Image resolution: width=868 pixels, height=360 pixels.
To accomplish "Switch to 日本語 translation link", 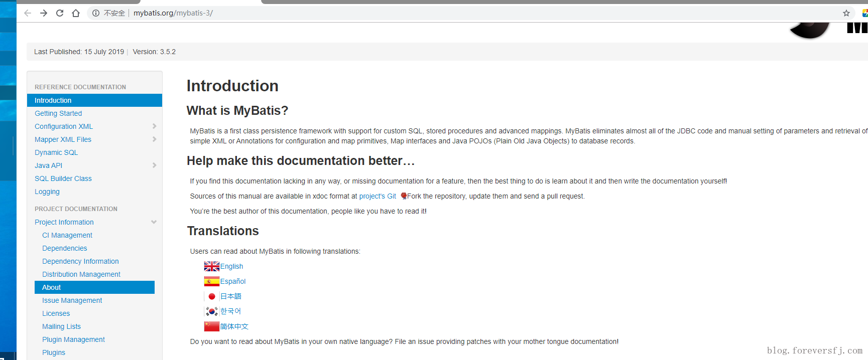I will pyautogui.click(x=231, y=296).
